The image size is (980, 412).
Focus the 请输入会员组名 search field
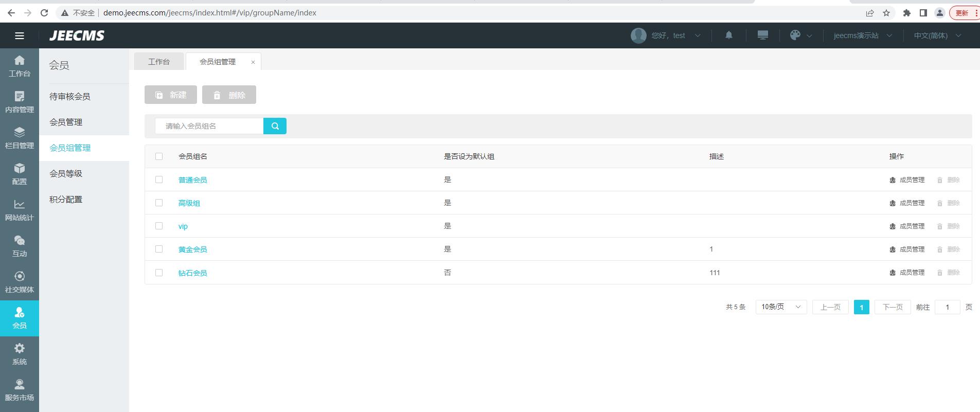[209, 126]
